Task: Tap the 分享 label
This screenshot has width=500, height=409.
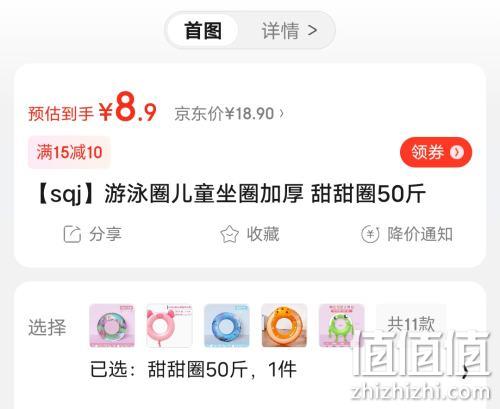Action: [x=105, y=234]
